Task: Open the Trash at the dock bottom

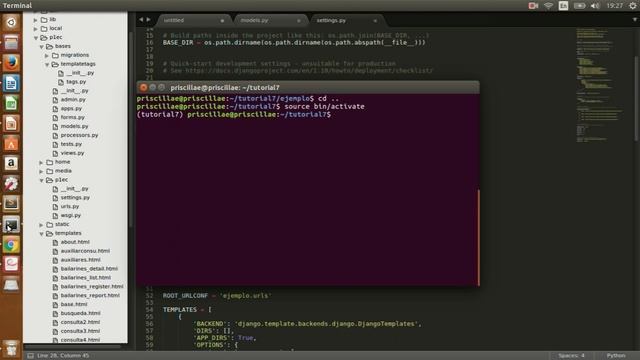Action: point(11,348)
